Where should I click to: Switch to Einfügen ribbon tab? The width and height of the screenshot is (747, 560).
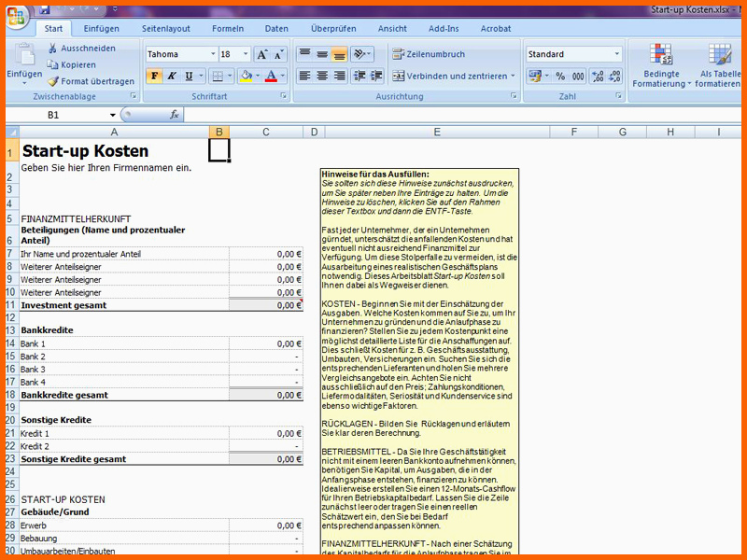coord(102,29)
